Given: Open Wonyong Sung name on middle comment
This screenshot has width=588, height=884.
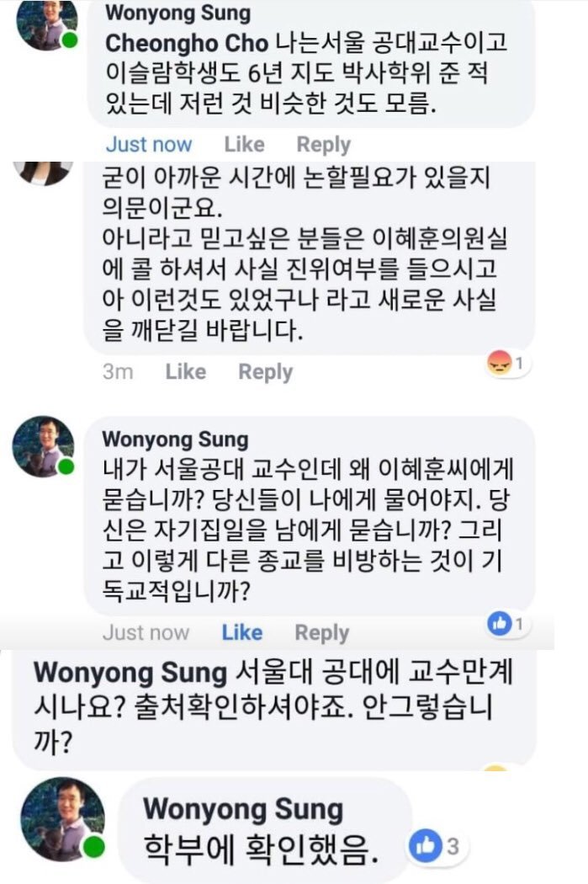Looking at the screenshot, I should tap(175, 439).
